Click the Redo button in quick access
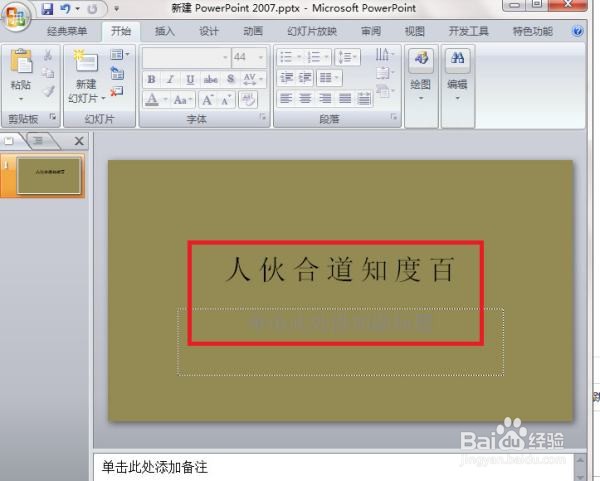 [92, 9]
